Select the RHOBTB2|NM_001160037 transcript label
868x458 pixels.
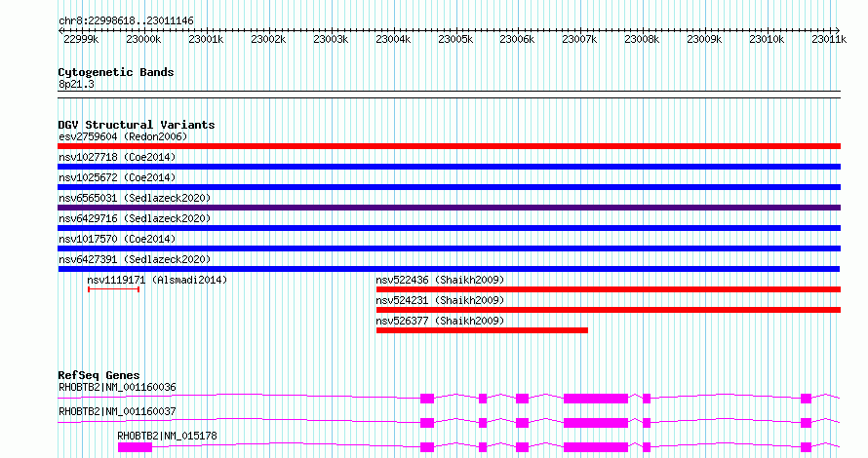pos(117,411)
